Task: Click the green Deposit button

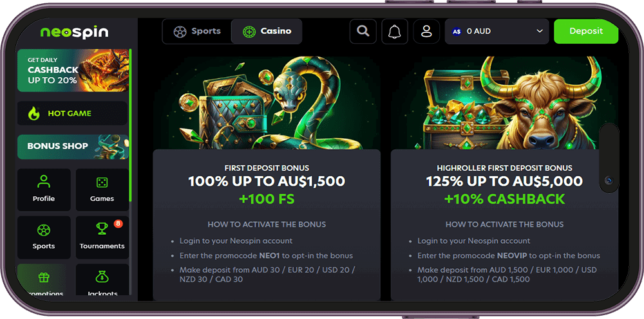Action: point(586,31)
